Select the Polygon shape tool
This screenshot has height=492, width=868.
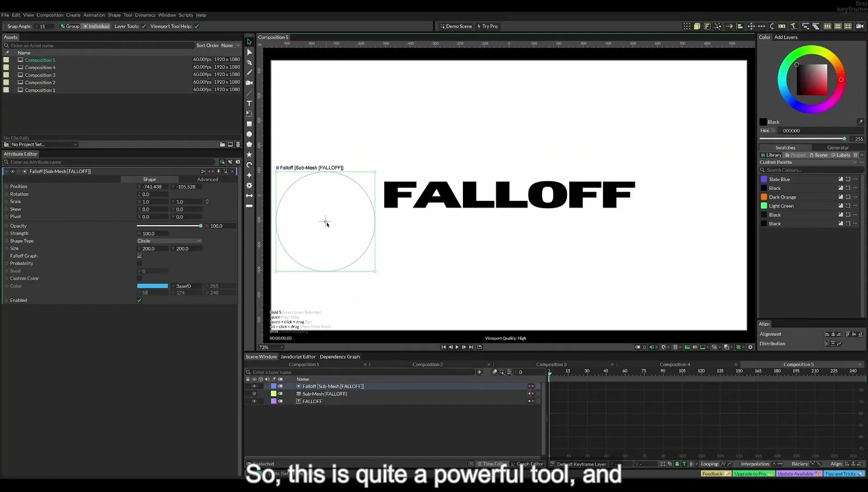249,144
